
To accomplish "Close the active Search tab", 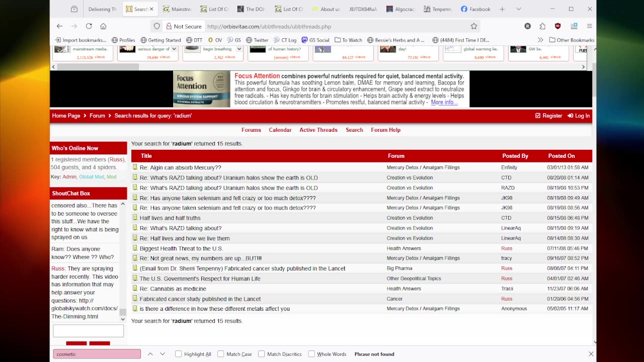I will (151, 9).
